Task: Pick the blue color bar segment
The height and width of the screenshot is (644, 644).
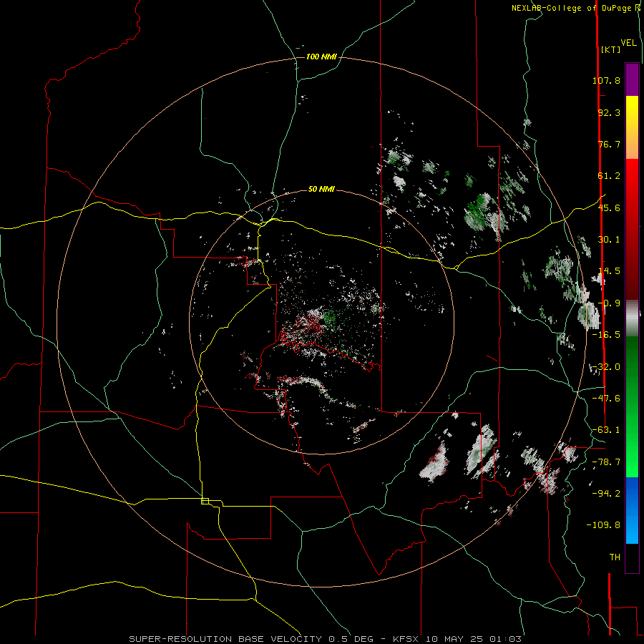Action: click(x=632, y=510)
